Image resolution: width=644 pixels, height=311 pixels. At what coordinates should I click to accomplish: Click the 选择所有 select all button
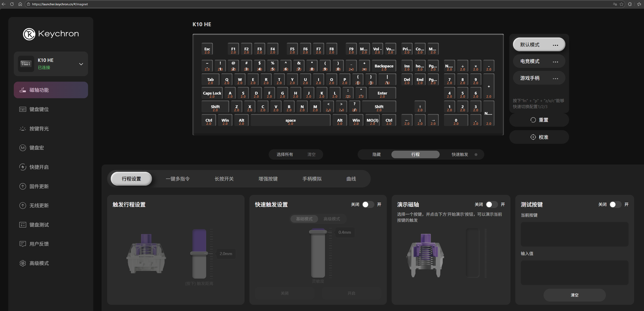[285, 154]
